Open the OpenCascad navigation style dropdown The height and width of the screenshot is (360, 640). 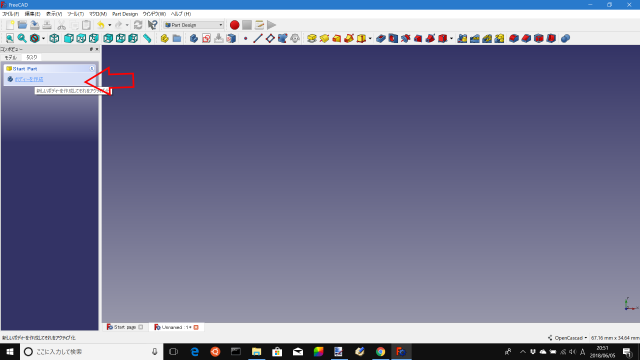coord(567,338)
